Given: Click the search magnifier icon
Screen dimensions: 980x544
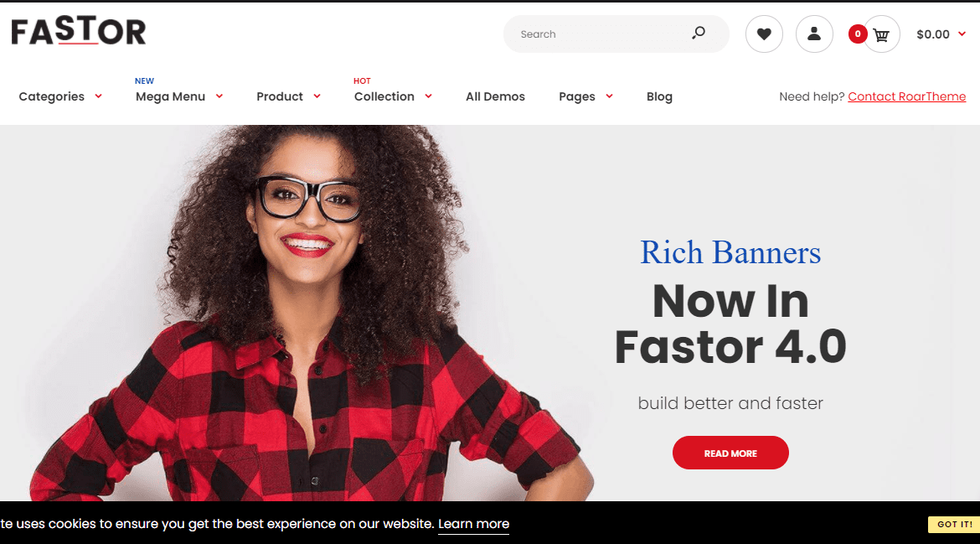Looking at the screenshot, I should [698, 34].
